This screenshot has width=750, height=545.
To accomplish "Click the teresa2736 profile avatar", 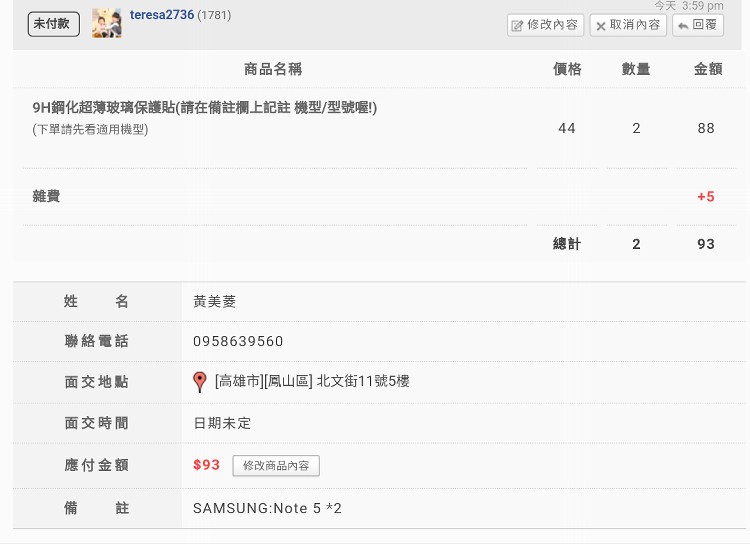I will (107, 23).
